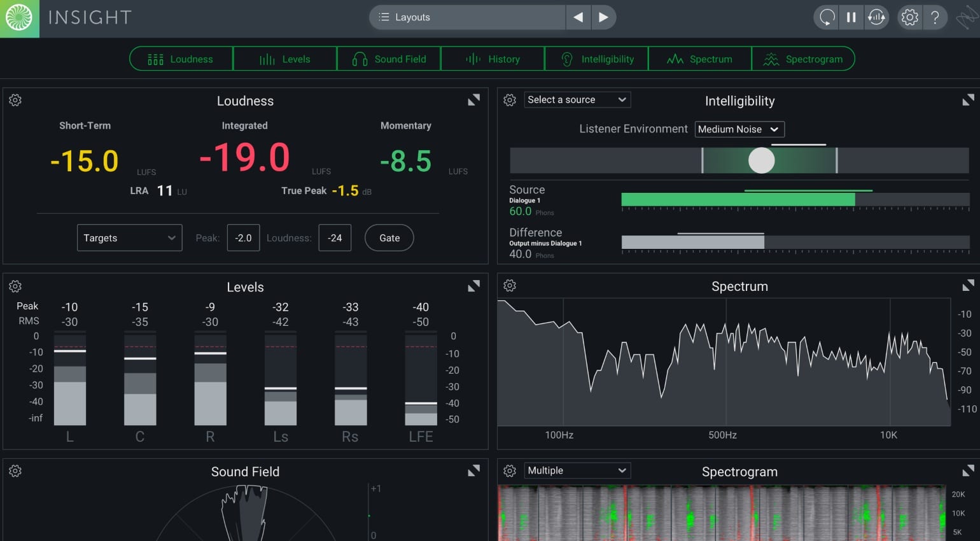Pause metering with the pause button
The height and width of the screenshot is (541, 980).
851,17
